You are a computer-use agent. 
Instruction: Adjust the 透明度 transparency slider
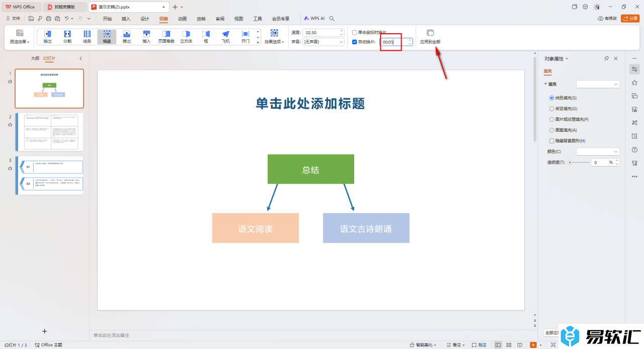(x=579, y=163)
